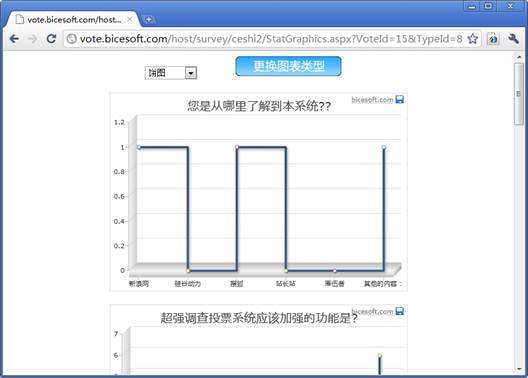The width and height of the screenshot is (528, 378).
Task: Open the chart type dropdown arrow
Action: point(191,73)
